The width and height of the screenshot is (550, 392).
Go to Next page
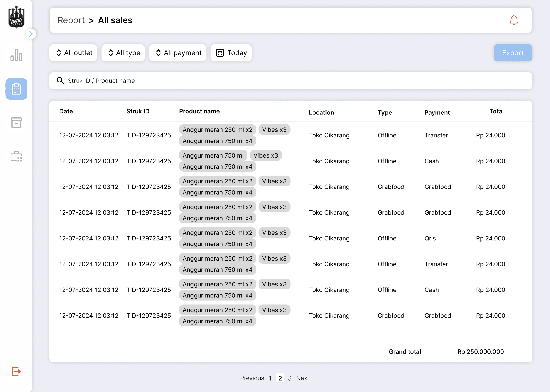click(303, 378)
